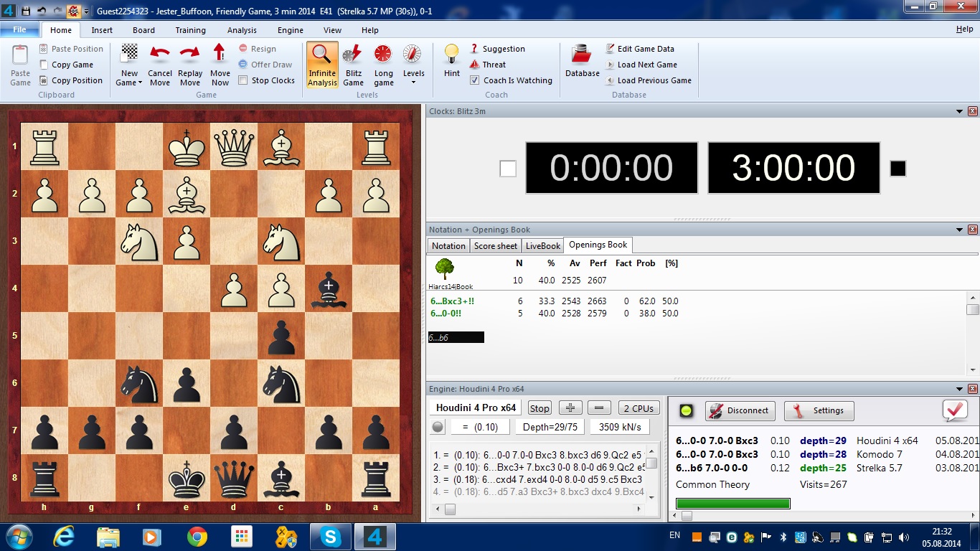Start a Blitz Game from the ribbon

pos(353,55)
